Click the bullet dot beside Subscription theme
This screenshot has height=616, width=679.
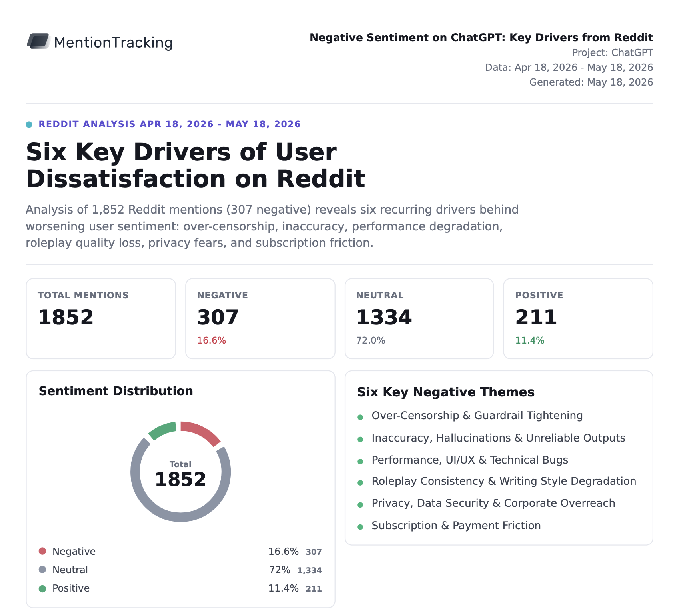360,527
